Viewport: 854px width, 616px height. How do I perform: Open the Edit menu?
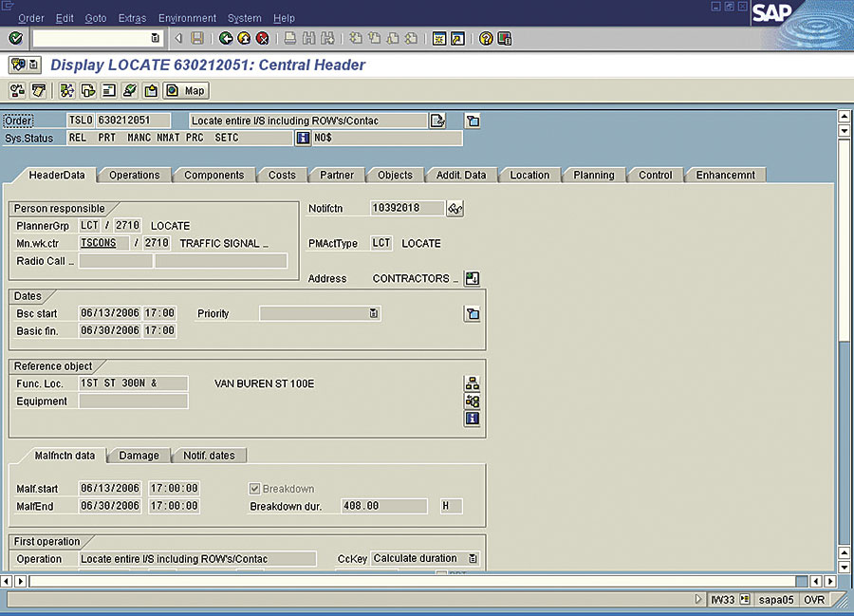65,18
